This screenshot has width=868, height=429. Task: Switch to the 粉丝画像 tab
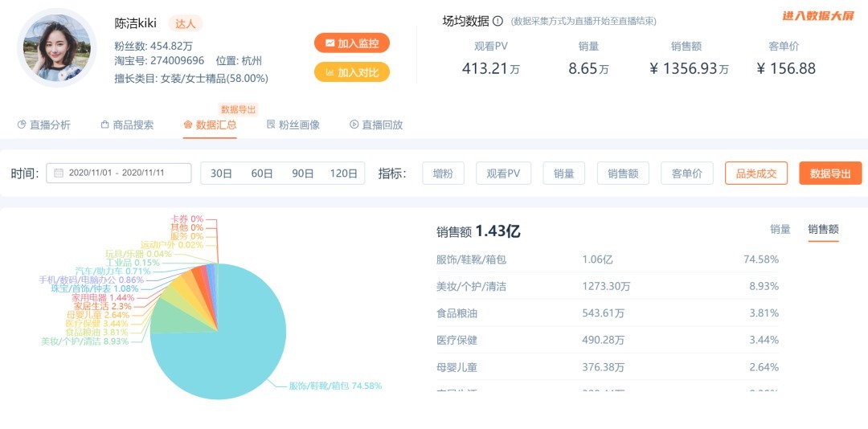293,125
